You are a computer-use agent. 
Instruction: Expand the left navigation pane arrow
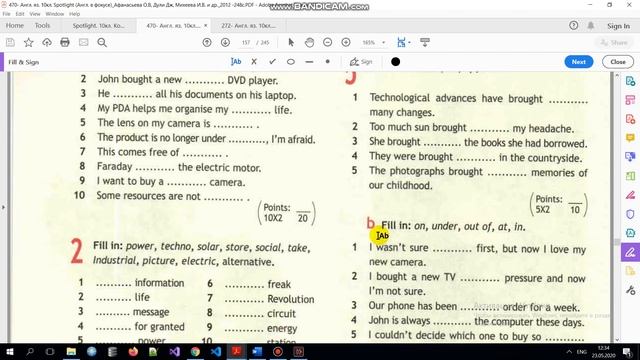[x=3, y=207]
